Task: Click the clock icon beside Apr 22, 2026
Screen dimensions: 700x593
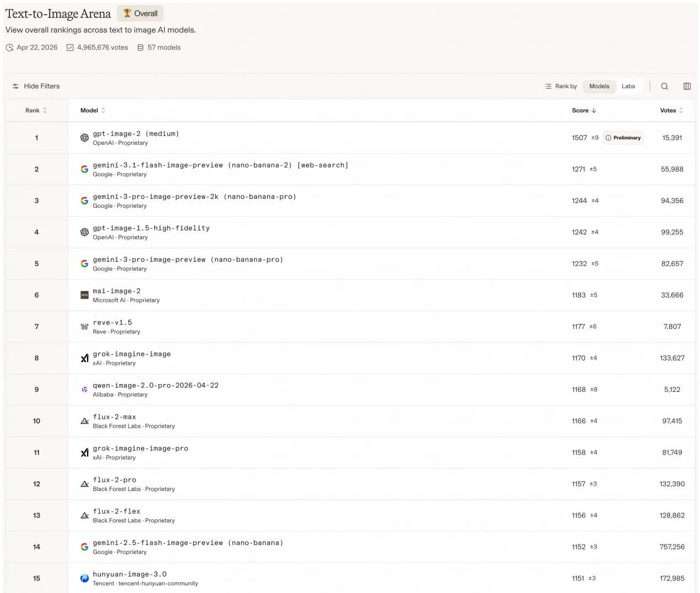Action: [9, 47]
